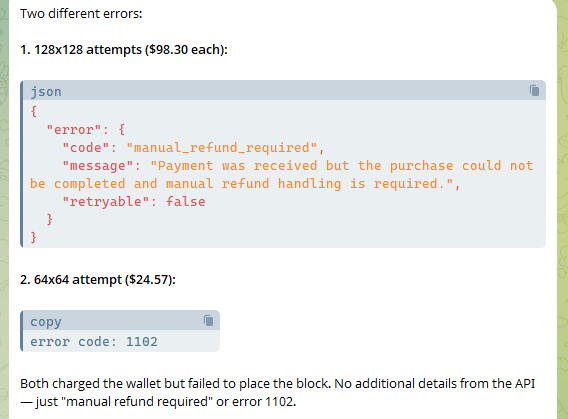Click the "retryable": false line

click(134, 202)
